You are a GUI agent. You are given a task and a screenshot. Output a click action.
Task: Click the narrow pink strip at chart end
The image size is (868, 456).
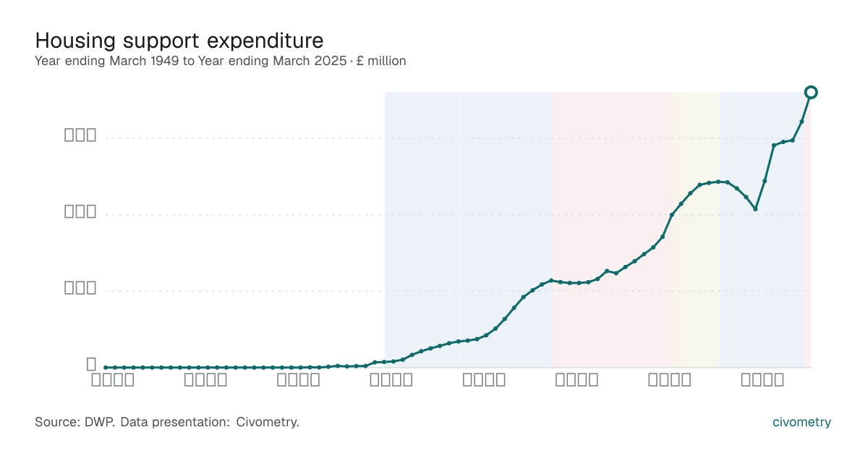click(807, 229)
